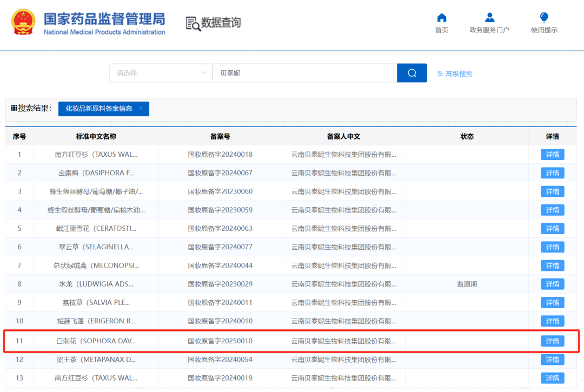The width and height of the screenshot is (584, 392).
Task: Remove the 化妆品新原料备案信息 tag with its X
Action: tap(141, 108)
